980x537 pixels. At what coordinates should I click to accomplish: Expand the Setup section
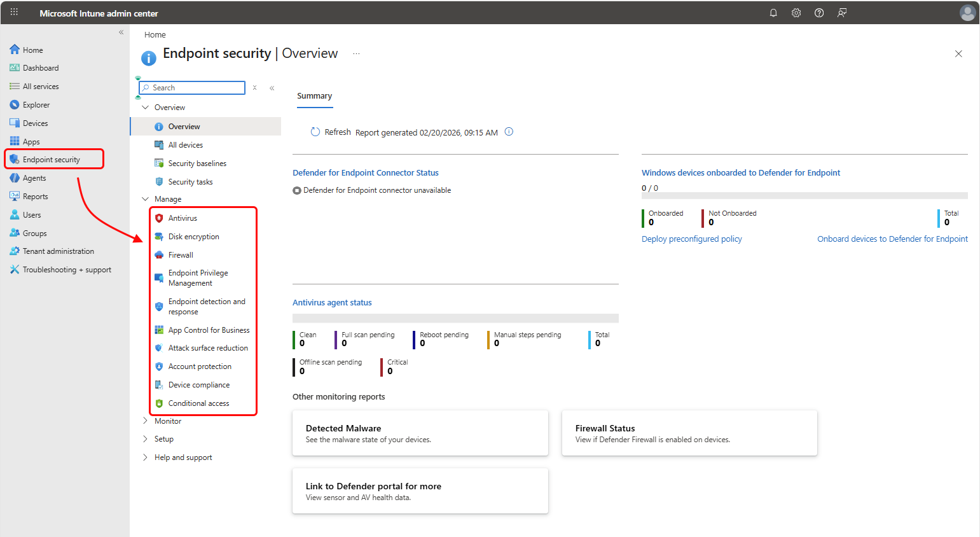(163, 438)
